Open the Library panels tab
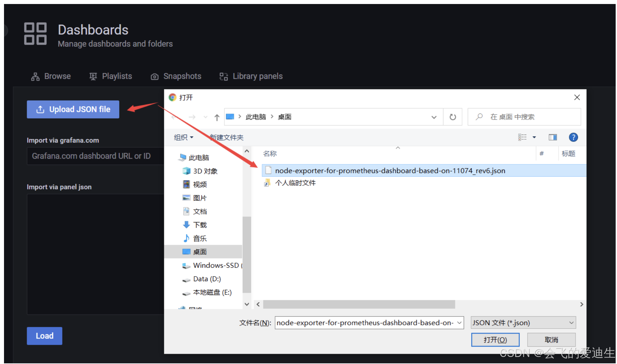The image size is (617, 364). click(x=251, y=76)
